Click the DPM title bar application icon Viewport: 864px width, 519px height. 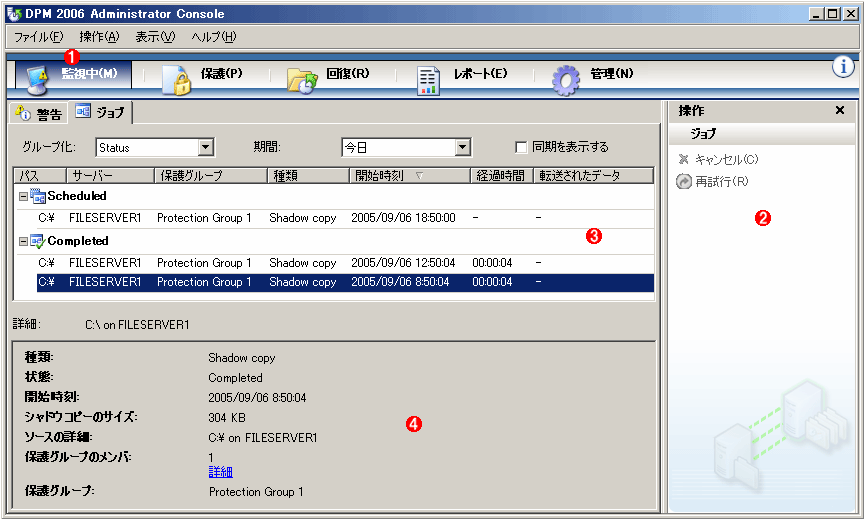pyautogui.click(x=14, y=14)
